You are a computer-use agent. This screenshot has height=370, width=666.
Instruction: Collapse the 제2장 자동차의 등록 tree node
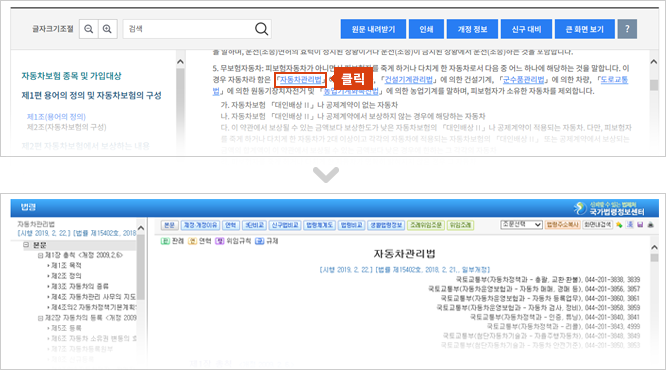[x=40, y=318]
